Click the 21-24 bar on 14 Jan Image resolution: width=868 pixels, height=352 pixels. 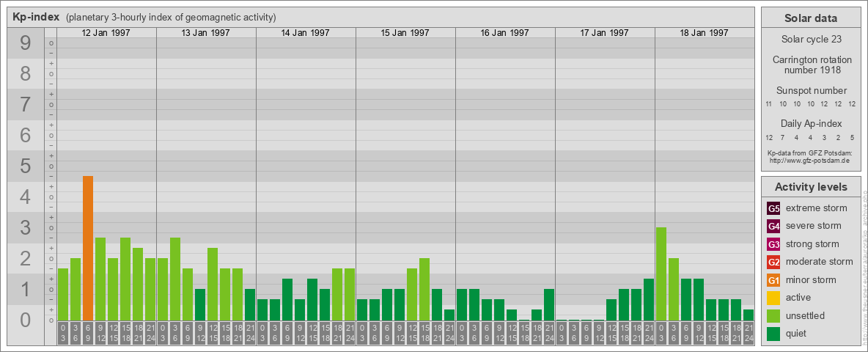(349, 295)
